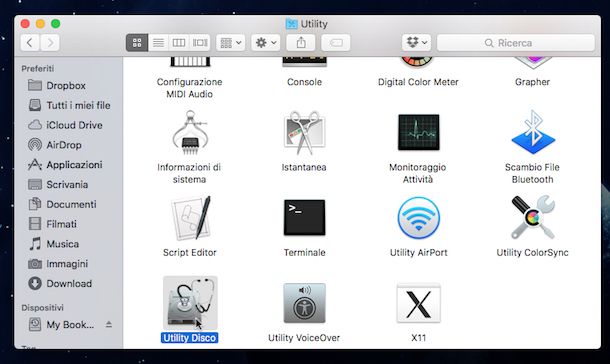Minimize the Utility window (yellow button)
This screenshot has width=610, height=364.
point(40,24)
